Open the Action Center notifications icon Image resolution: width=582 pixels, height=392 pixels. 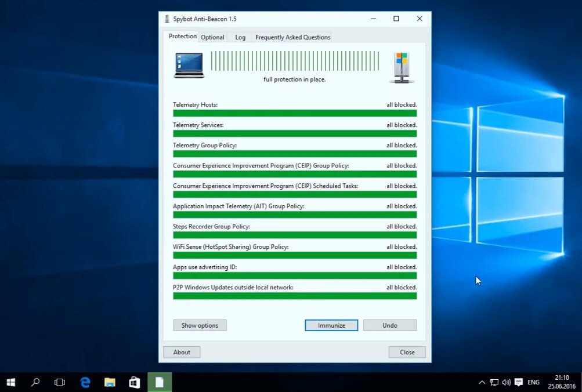519,382
